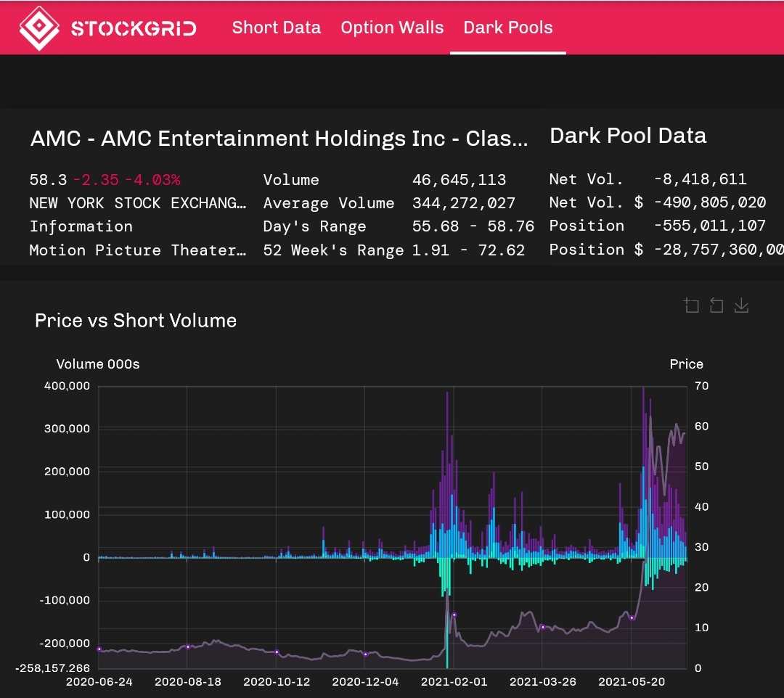Click the price change "-2.35"
This screenshot has height=698, width=784.
coord(96,180)
